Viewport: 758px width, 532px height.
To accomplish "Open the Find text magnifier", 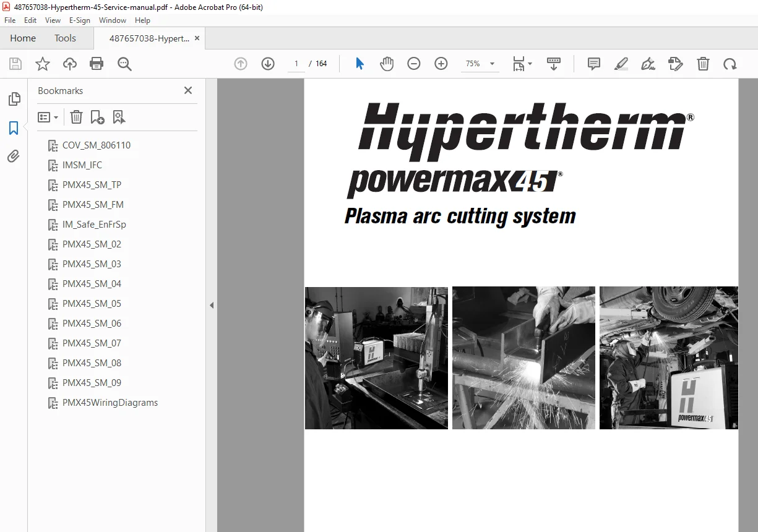I will (x=124, y=64).
